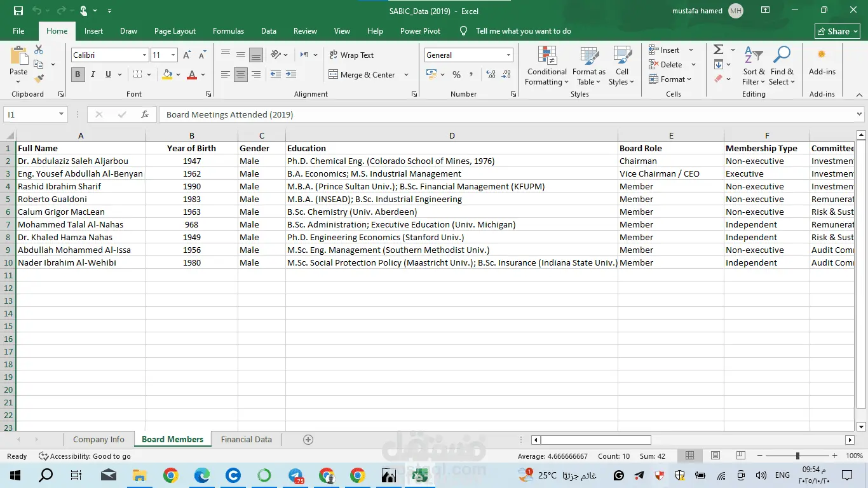Screen dimensions: 868x488
Task: Toggle Underline formatting
Action: 109,75
